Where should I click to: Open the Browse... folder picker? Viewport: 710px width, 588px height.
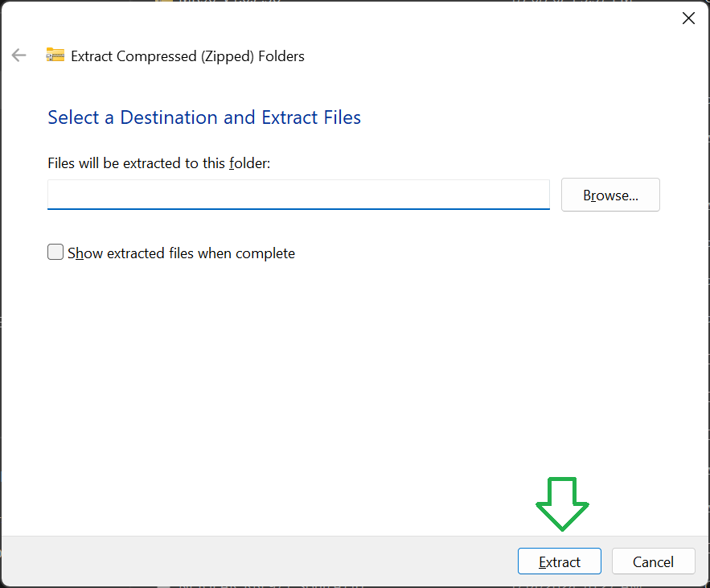pyautogui.click(x=610, y=195)
